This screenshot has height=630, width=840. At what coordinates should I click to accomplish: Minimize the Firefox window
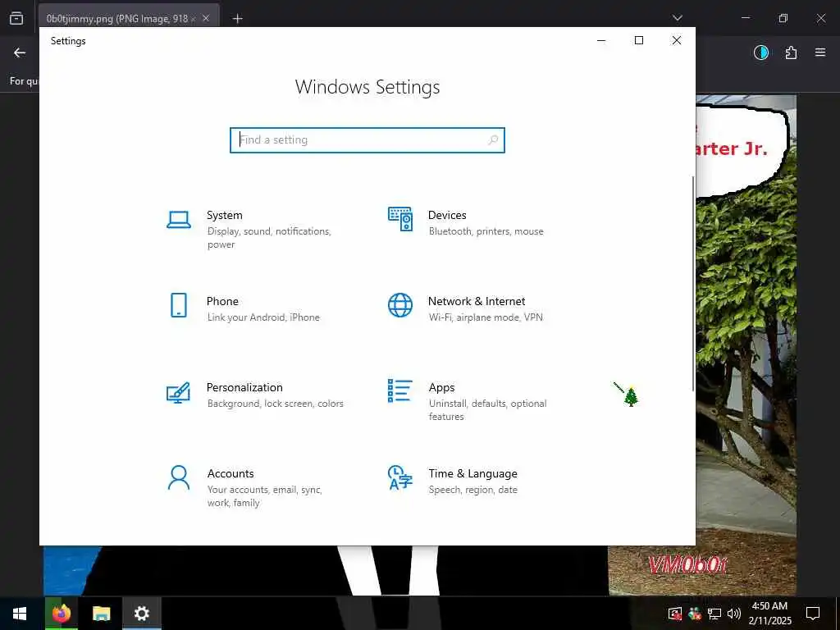click(745, 18)
